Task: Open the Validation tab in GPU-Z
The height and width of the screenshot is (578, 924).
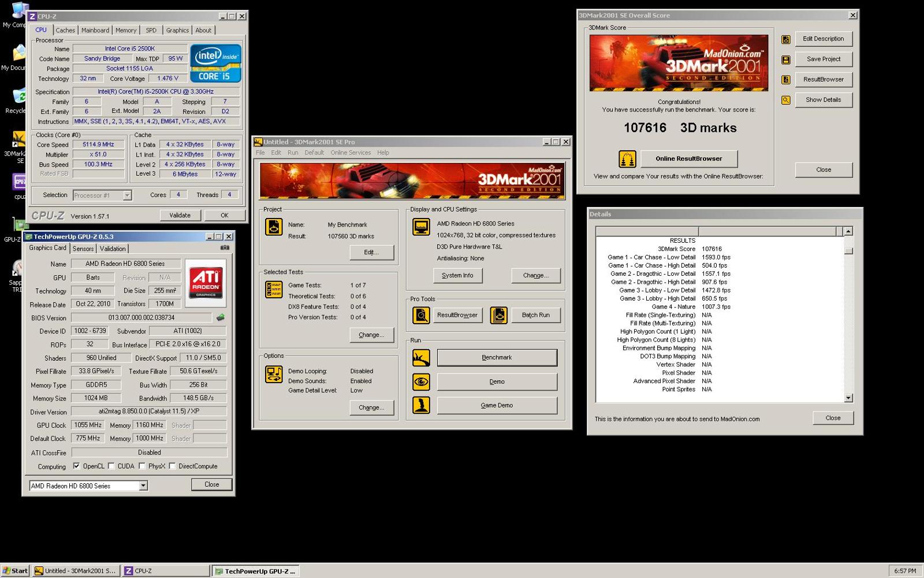Action: [113, 249]
